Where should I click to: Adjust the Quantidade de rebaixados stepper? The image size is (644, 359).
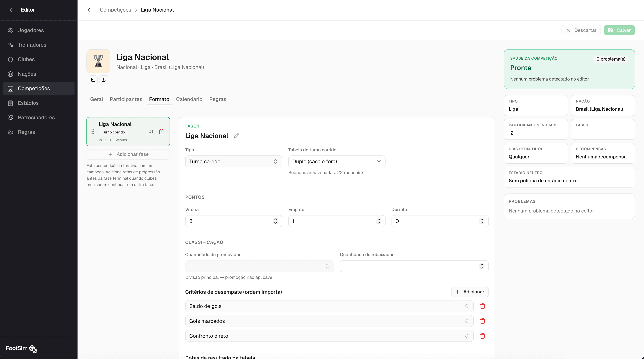point(482,266)
